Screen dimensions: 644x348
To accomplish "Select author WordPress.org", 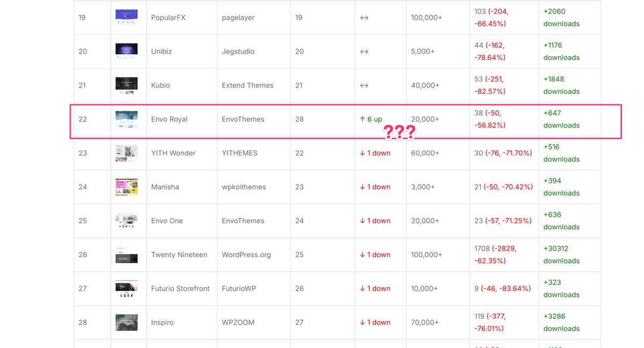I will click(246, 255).
